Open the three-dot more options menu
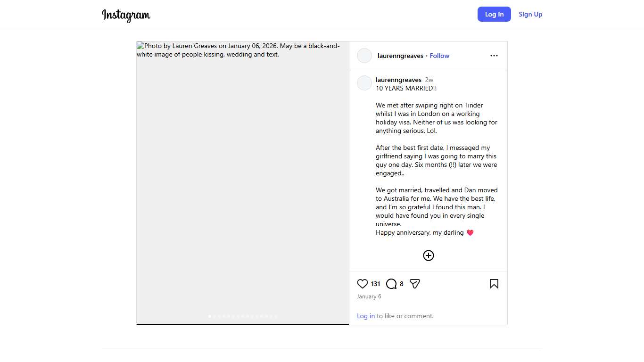Screen dimensions: 644x362 click(494, 56)
